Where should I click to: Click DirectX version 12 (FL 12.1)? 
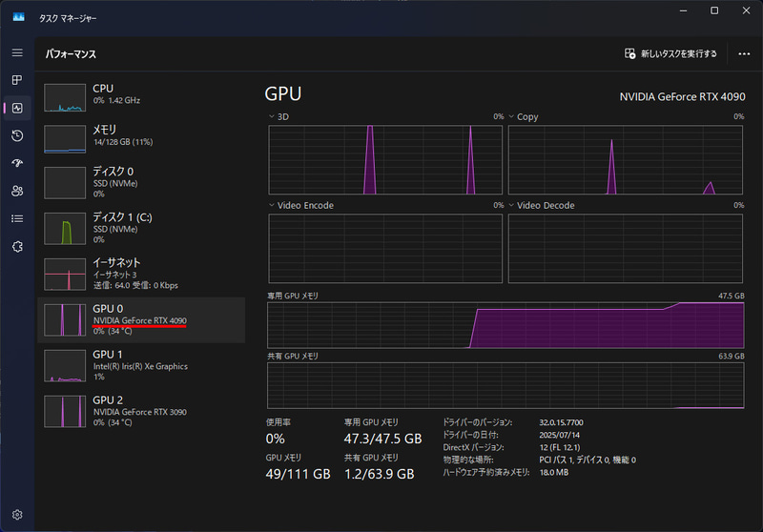pyautogui.click(x=560, y=447)
